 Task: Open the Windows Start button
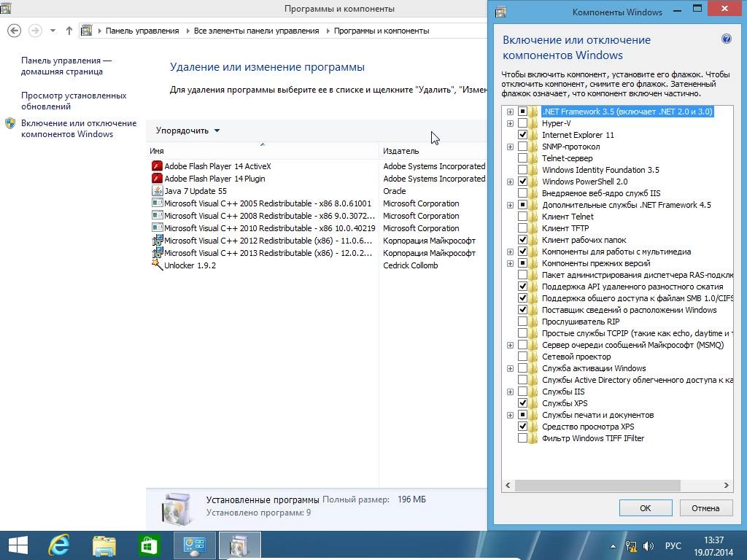(18, 545)
